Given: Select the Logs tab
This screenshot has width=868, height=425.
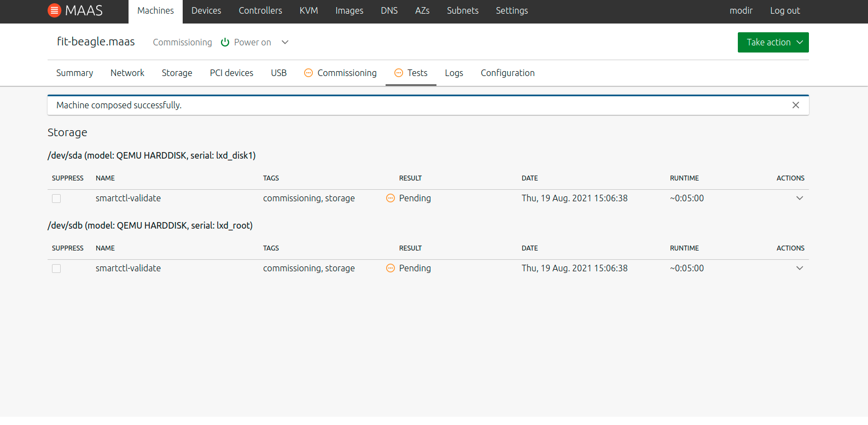Looking at the screenshot, I should [x=453, y=73].
